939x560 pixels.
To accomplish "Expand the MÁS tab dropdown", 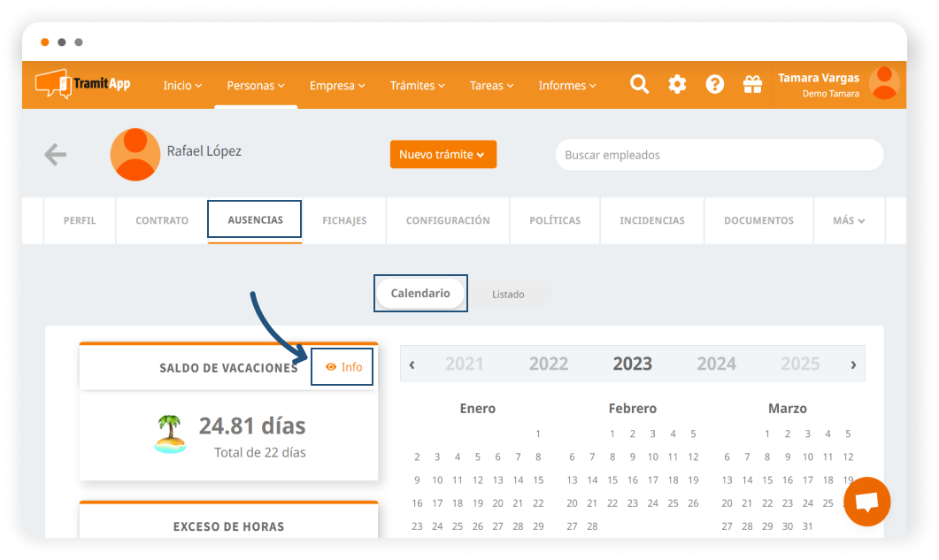I will pyautogui.click(x=849, y=220).
